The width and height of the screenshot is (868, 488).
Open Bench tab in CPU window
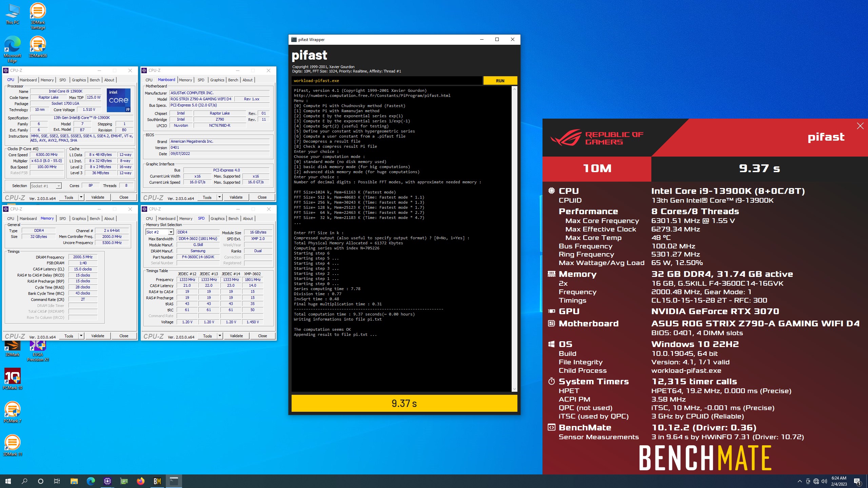point(95,80)
